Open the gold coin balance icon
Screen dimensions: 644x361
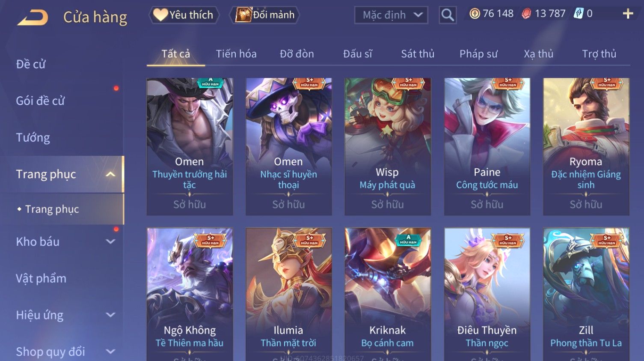(475, 14)
